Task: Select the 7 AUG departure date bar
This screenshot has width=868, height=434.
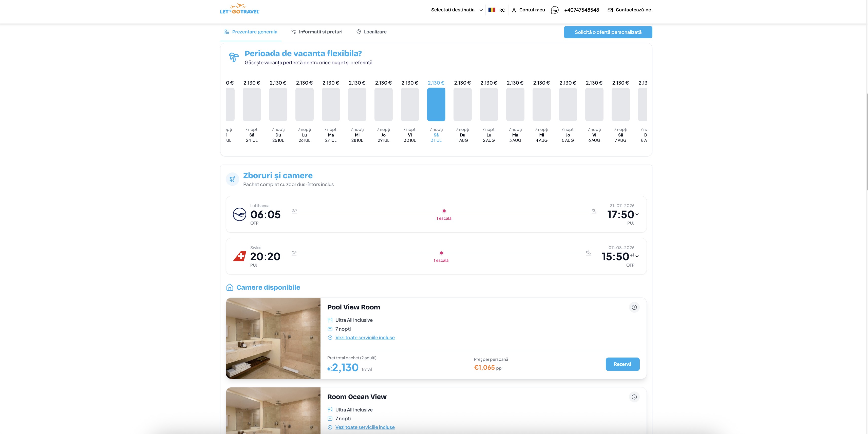Action: tap(620, 104)
